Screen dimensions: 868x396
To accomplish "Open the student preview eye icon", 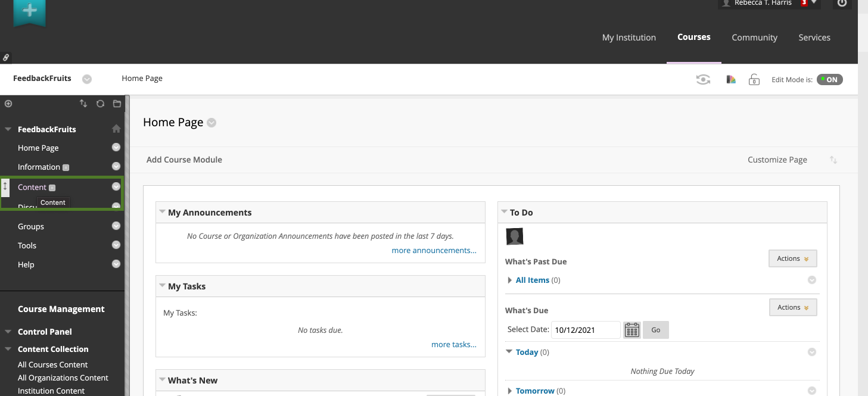I will [x=704, y=79].
